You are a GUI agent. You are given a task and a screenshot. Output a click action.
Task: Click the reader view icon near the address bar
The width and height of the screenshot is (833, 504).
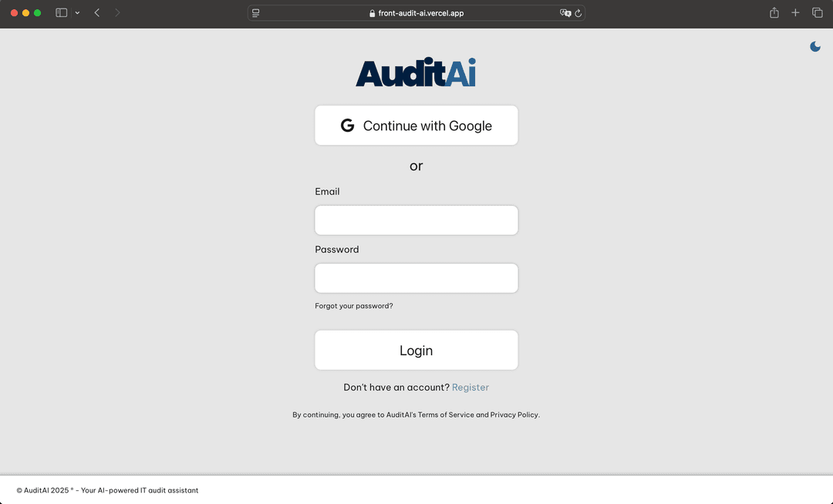[x=255, y=12]
